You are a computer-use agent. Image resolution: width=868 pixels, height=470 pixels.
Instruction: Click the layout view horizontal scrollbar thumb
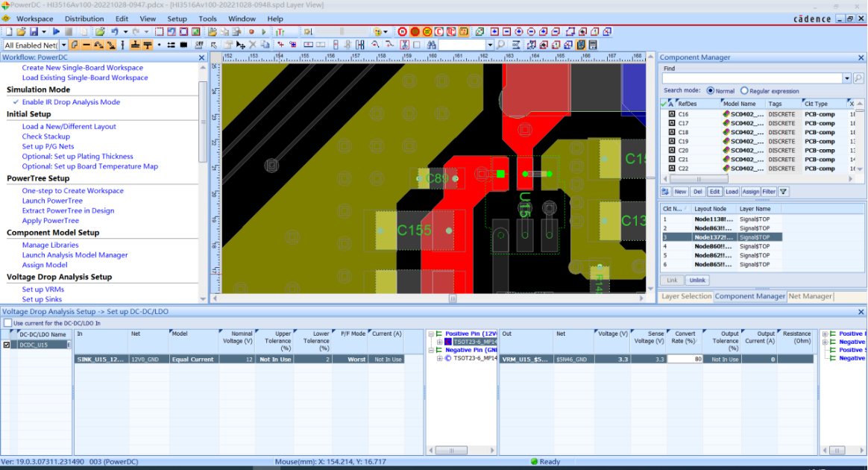tap(452, 298)
